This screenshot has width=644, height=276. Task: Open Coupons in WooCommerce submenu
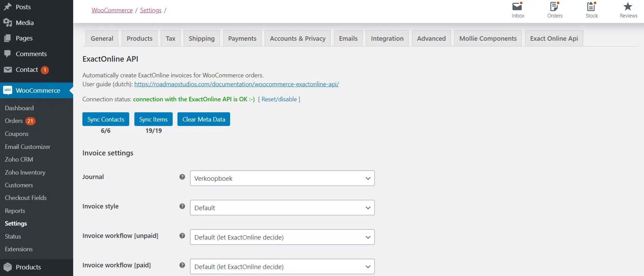pos(16,134)
